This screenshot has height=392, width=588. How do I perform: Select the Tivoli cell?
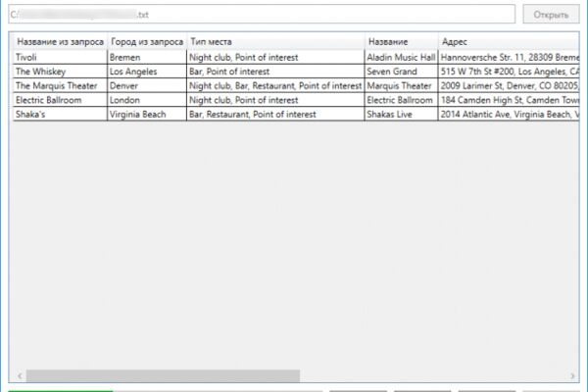pos(61,57)
